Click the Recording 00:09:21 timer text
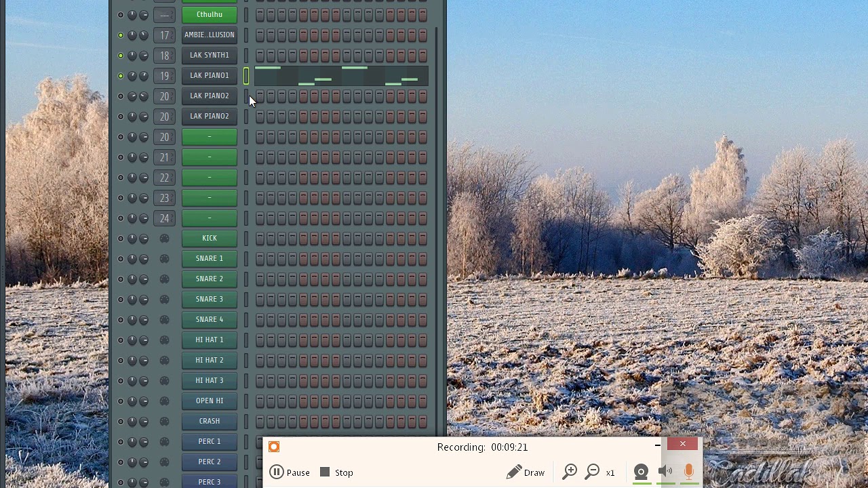This screenshot has width=868, height=488. point(482,447)
